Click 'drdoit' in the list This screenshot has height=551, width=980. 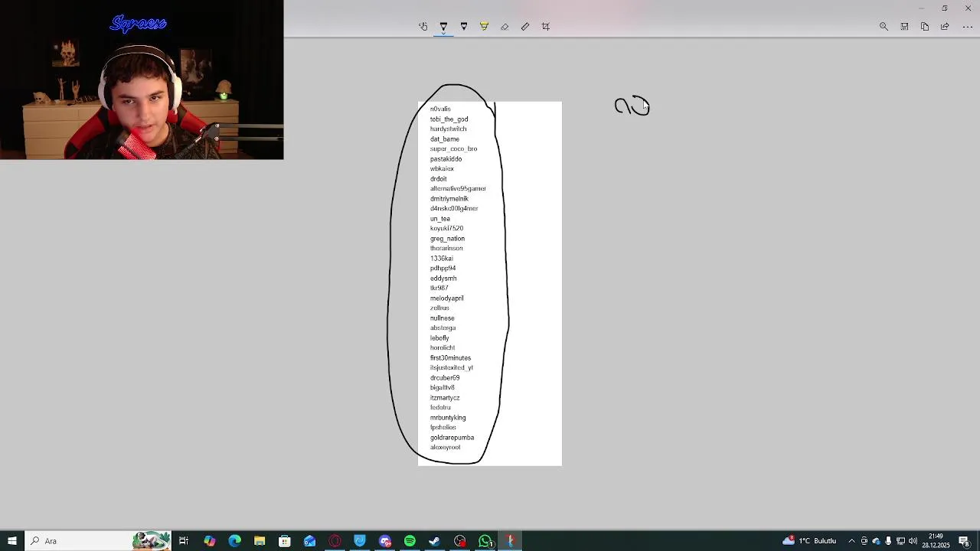pos(438,179)
